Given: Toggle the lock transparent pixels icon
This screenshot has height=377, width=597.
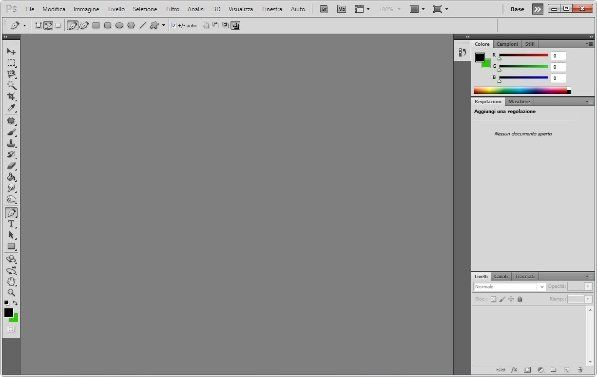Looking at the screenshot, I should 493,299.
